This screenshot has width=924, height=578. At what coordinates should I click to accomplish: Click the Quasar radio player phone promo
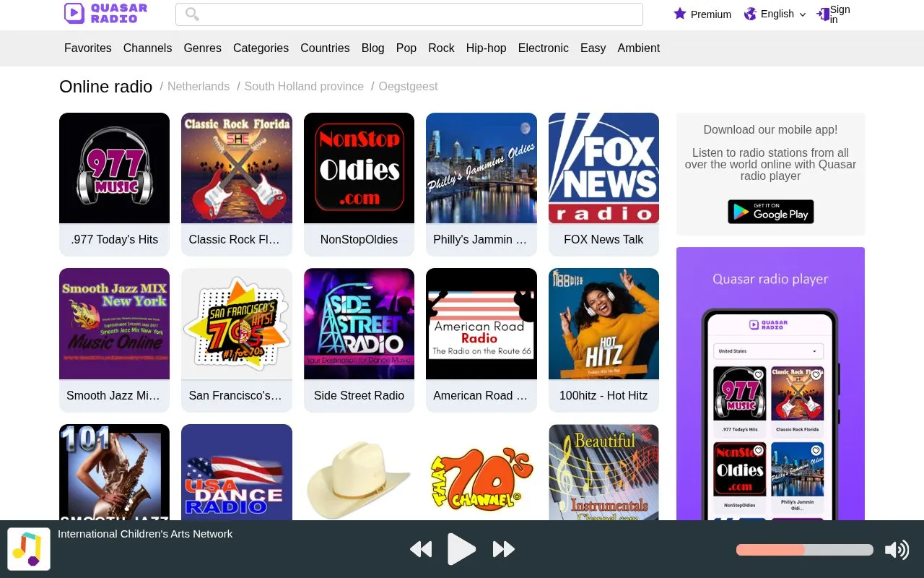770,384
